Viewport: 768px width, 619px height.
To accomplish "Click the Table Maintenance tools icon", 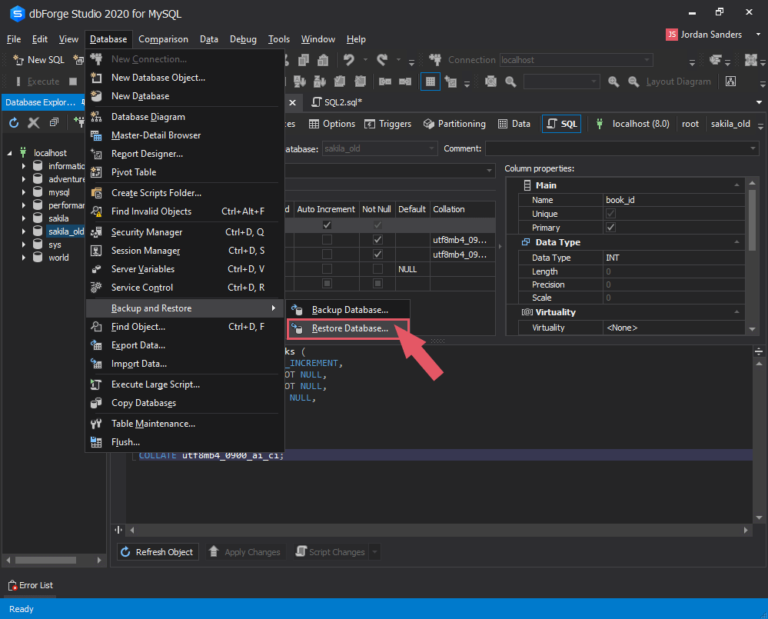I will click(x=96, y=424).
